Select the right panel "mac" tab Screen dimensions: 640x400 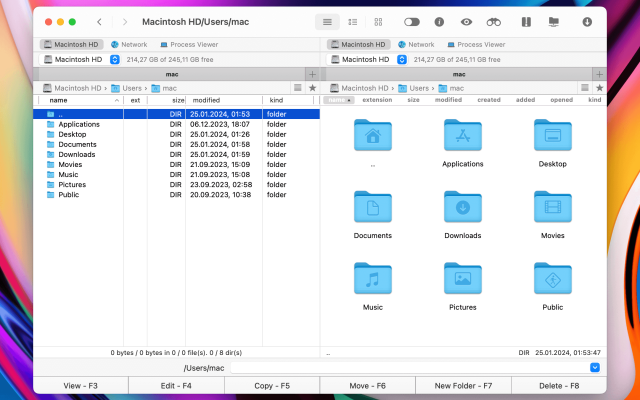point(459,74)
